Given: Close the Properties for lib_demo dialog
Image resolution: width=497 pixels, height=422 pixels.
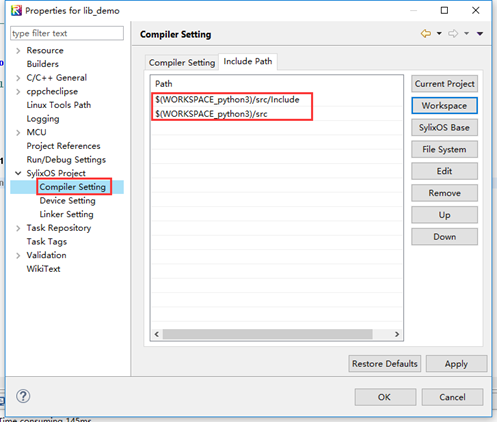Looking at the screenshot, I should [x=476, y=10].
